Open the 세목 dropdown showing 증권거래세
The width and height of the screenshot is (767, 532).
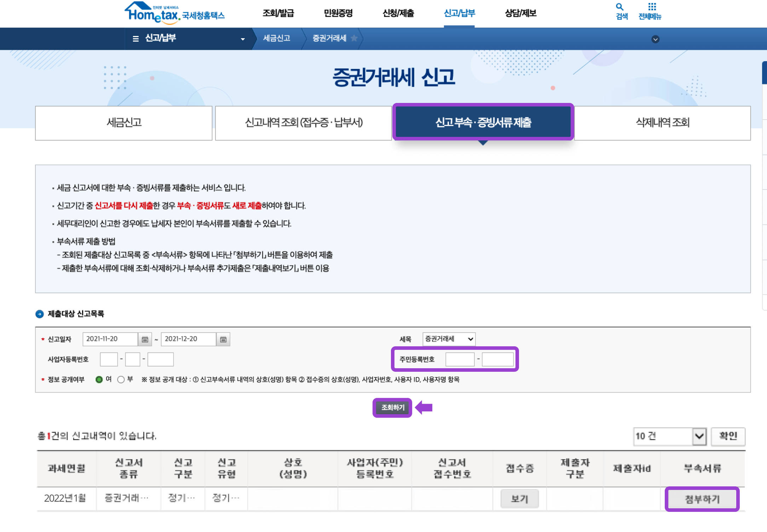pos(449,339)
